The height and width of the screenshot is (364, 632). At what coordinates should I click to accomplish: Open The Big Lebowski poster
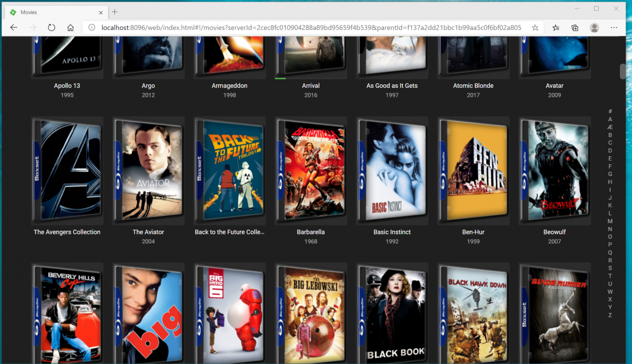pos(311,314)
